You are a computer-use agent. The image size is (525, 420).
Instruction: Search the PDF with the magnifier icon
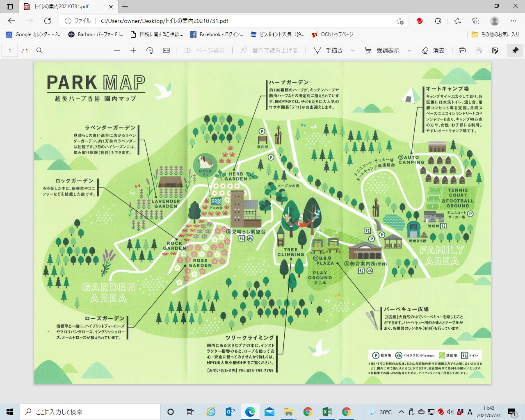(39, 50)
